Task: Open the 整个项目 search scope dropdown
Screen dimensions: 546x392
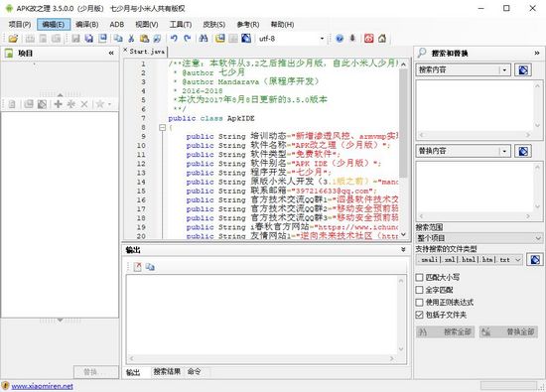Action: tap(479, 238)
